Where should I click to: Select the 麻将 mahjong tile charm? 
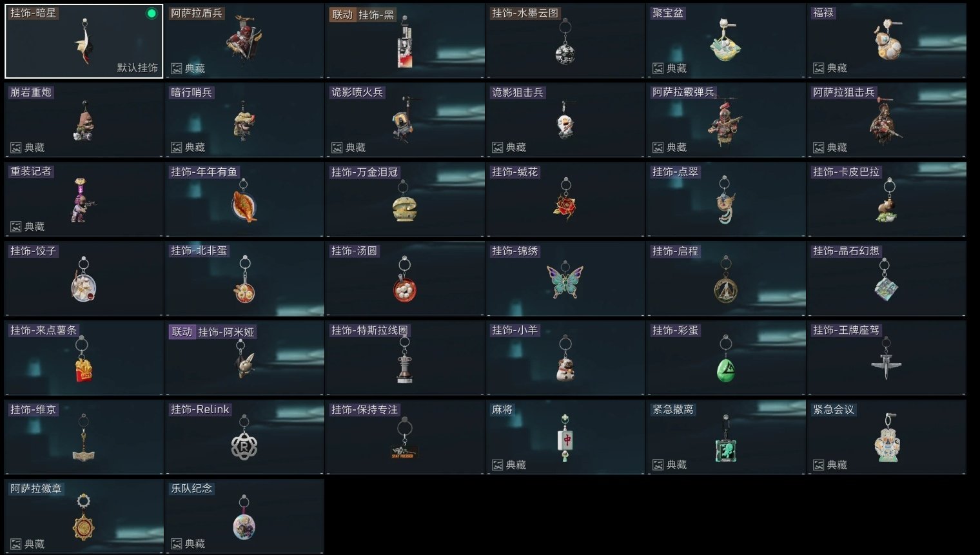tap(565, 438)
